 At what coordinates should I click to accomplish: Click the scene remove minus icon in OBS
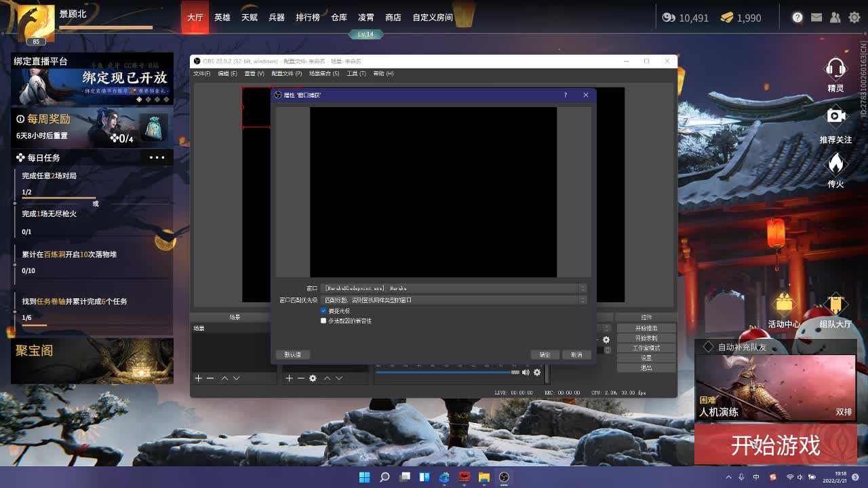[x=210, y=378]
